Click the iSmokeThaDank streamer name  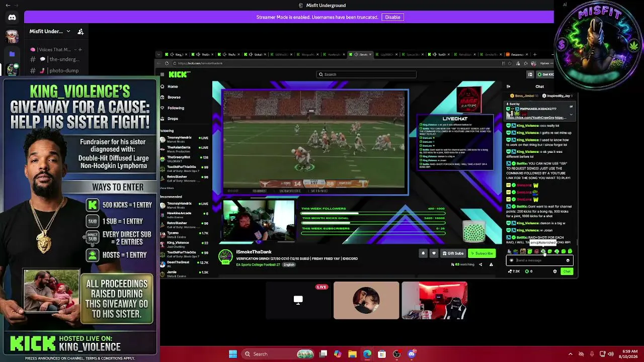pyautogui.click(x=254, y=252)
